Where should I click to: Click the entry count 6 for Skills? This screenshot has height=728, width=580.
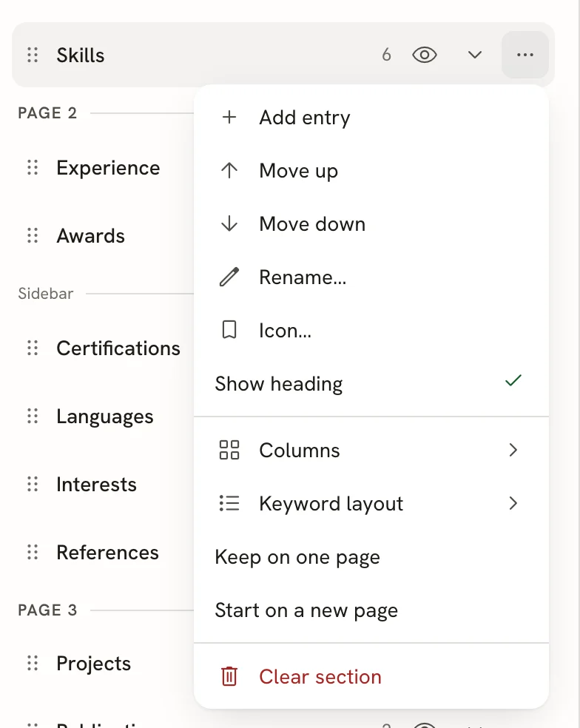pyautogui.click(x=386, y=55)
